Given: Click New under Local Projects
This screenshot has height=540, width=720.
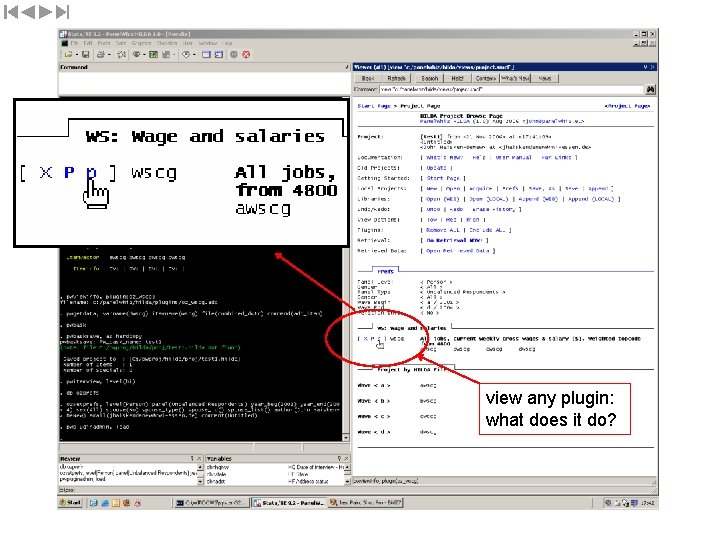Looking at the screenshot, I should coord(432,189).
